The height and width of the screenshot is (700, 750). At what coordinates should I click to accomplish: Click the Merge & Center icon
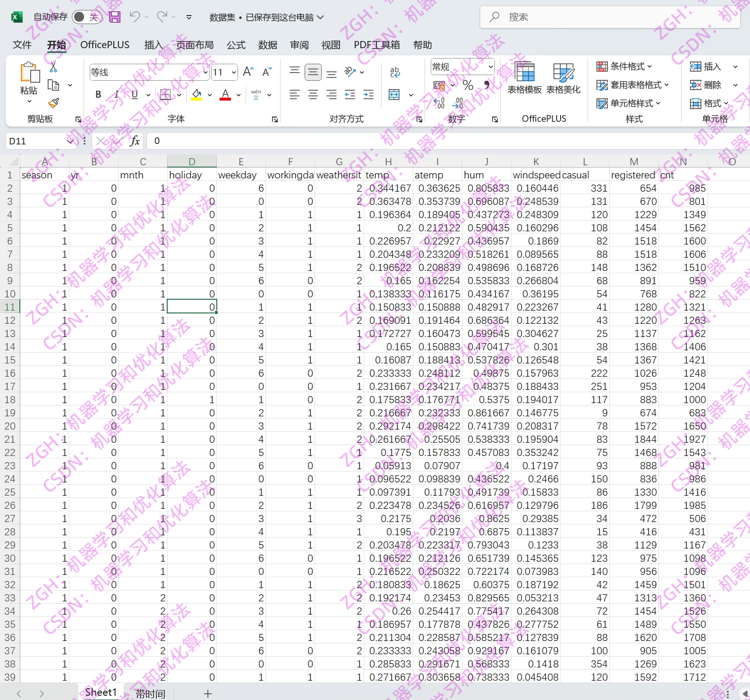394,95
